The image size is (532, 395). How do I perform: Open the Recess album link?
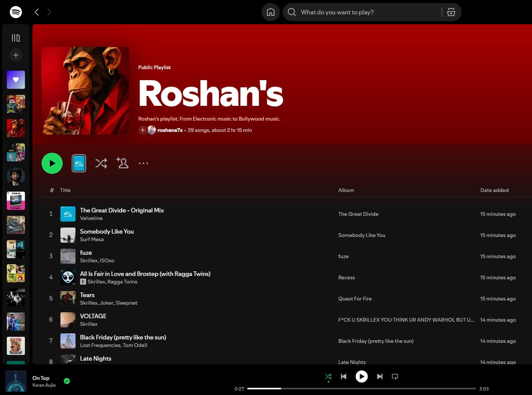tap(347, 277)
